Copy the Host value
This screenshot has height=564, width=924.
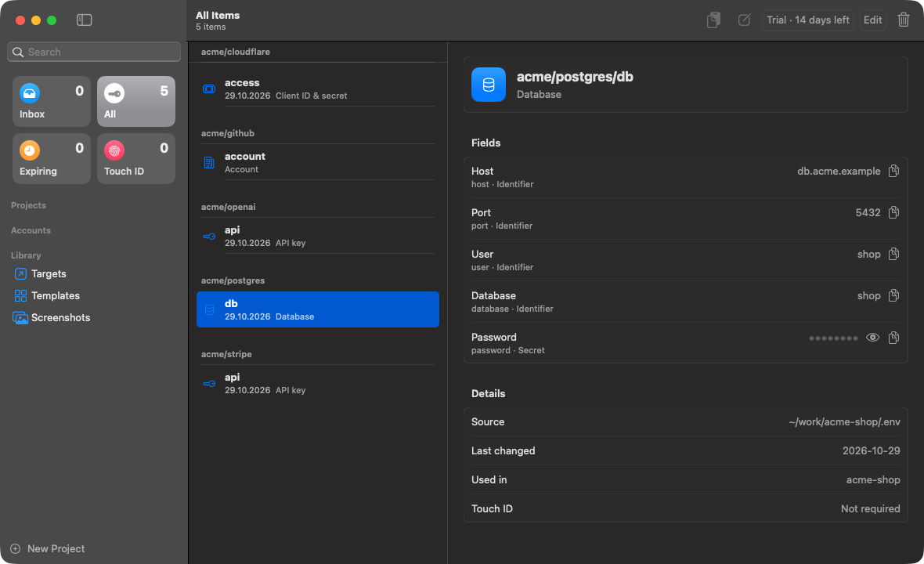point(894,171)
